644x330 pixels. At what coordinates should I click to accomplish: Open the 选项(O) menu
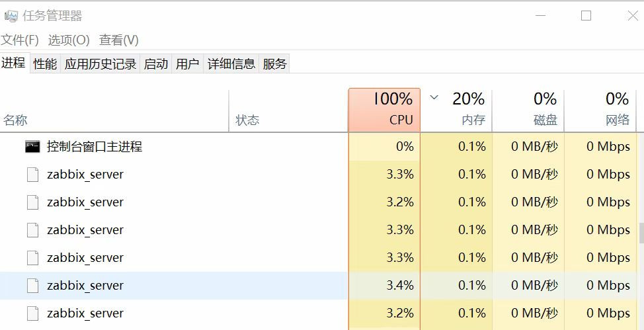click(69, 40)
